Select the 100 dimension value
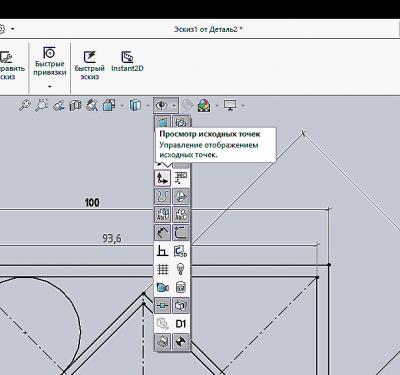Viewport: 400px width, 375px height. [92, 202]
